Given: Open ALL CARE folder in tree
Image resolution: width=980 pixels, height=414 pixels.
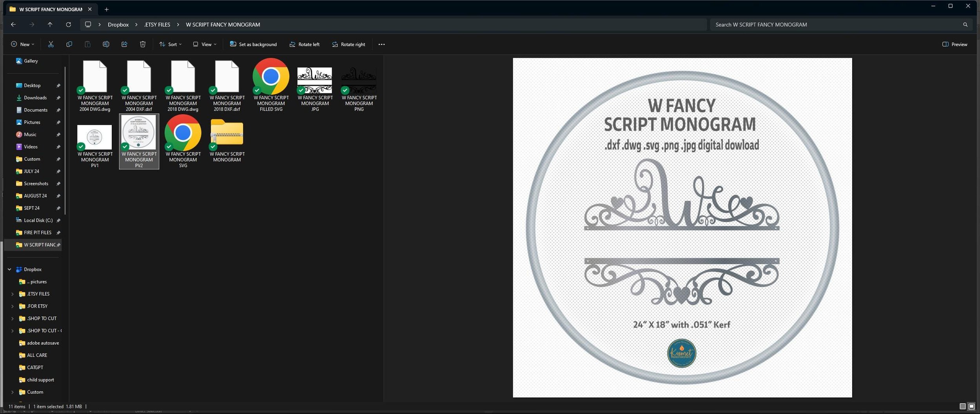Looking at the screenshot, I should pyautogui.click(x=37, y=355).
